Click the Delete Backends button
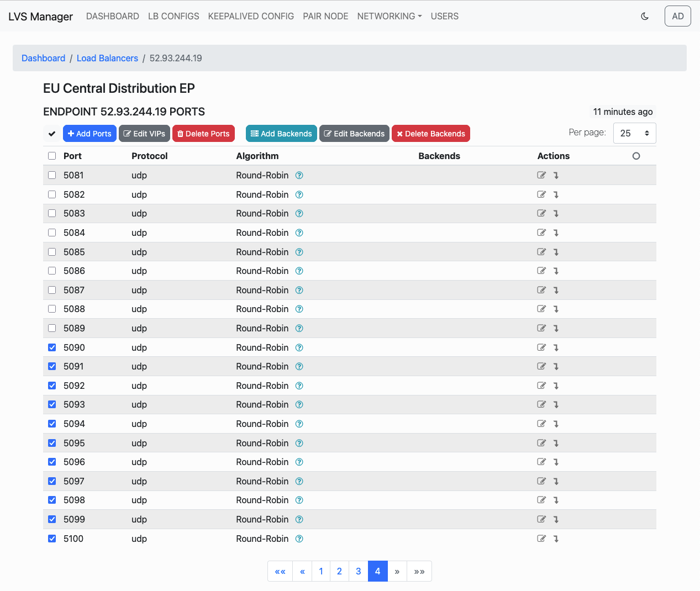The height and width of the screenshot is (591, 700). tap(431, 134)
